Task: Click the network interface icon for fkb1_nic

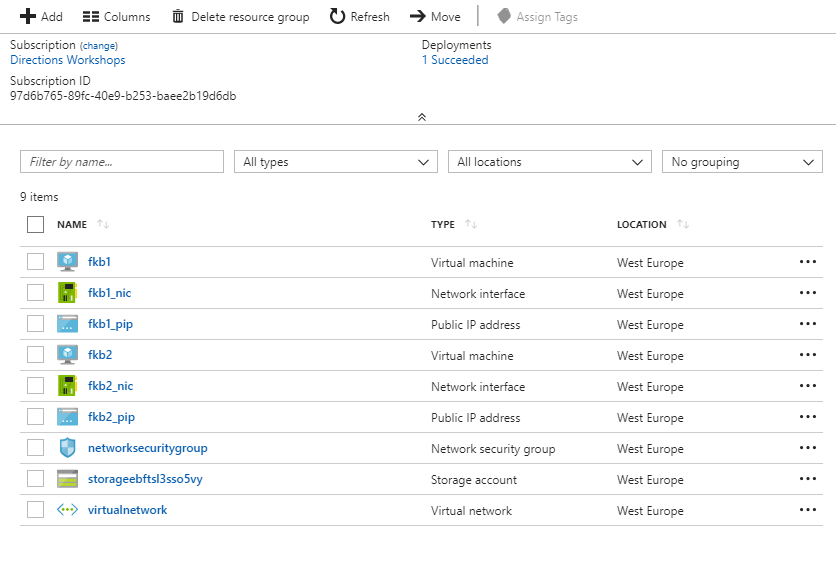Action: click(67, 293)
